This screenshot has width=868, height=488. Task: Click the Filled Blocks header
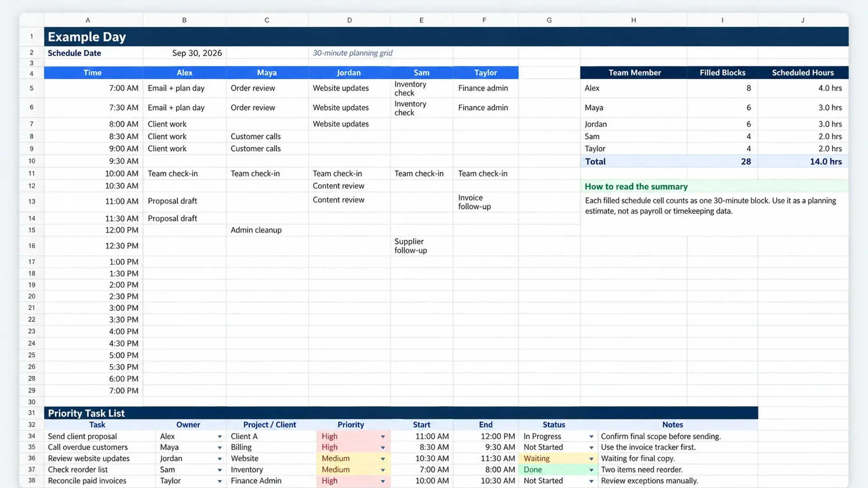point(722,73)
